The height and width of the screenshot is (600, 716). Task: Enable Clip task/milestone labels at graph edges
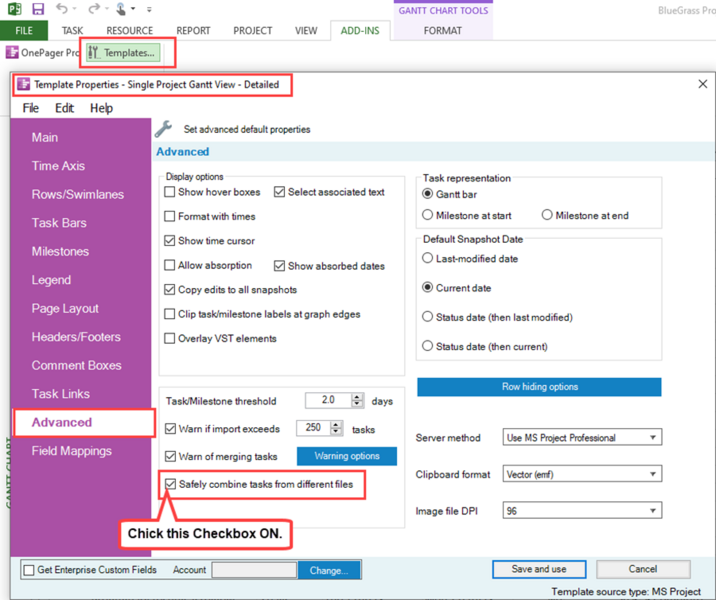(169, 314)
